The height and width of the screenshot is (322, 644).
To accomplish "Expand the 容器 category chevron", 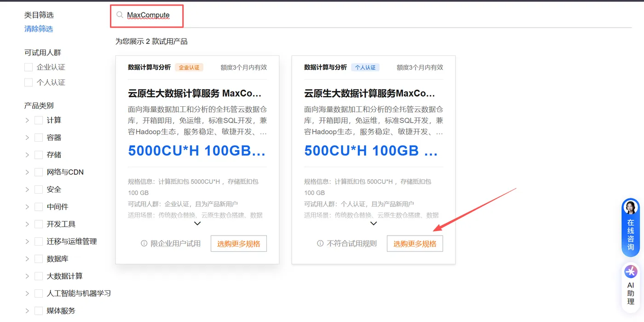I will click(27, 138).
